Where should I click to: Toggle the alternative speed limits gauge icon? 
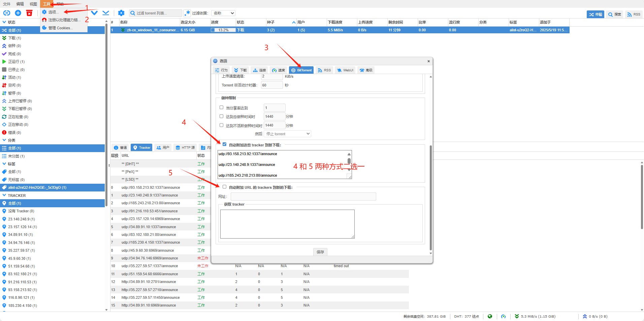pyautogui.click(x=503, y=316)
